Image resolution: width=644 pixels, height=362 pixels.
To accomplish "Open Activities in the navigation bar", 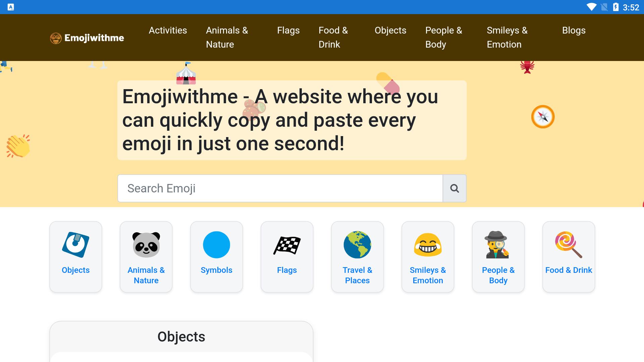I will point(168,31).
